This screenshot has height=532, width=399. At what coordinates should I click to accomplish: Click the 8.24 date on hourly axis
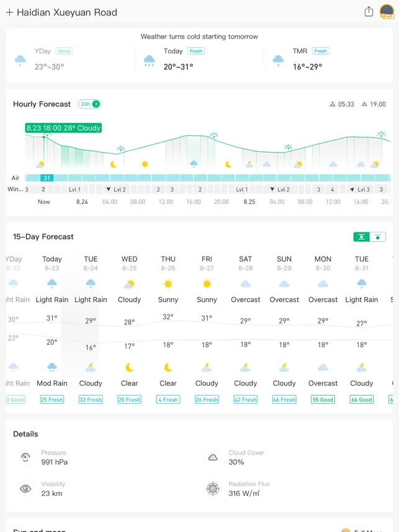click(82, 202)
